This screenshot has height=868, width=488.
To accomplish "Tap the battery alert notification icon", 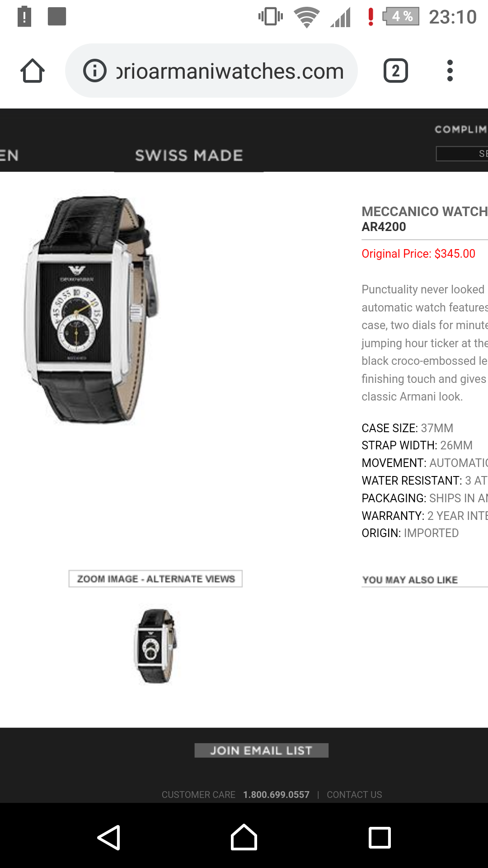I will (24, 17).
